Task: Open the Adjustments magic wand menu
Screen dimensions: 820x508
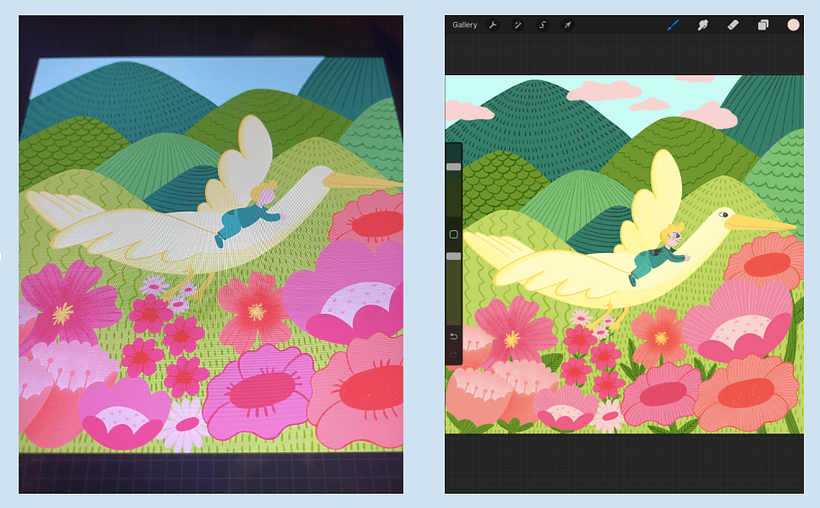Action: (x=517, y=25)
